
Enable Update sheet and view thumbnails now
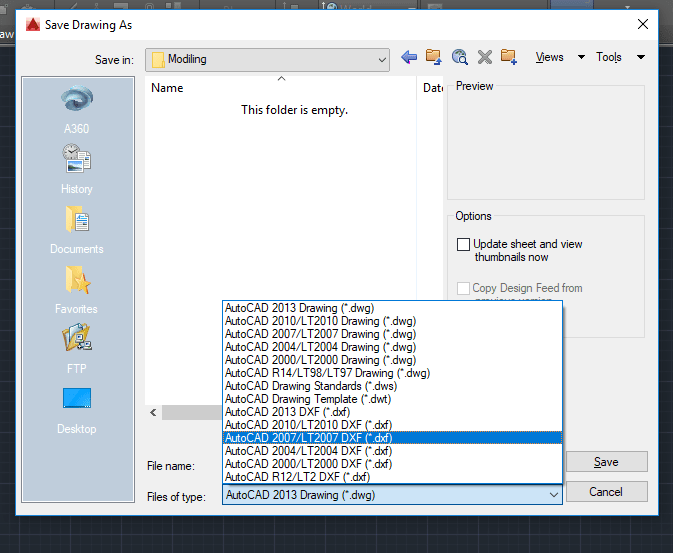pos(463,244)
